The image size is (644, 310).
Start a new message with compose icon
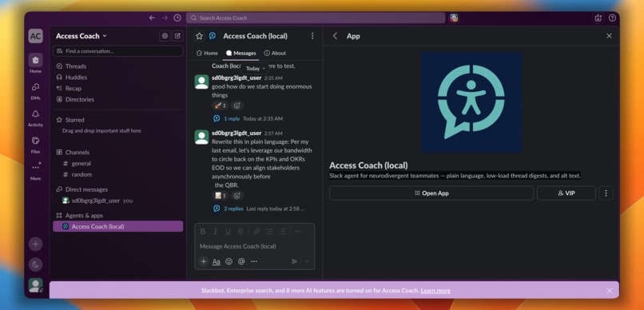177,36
